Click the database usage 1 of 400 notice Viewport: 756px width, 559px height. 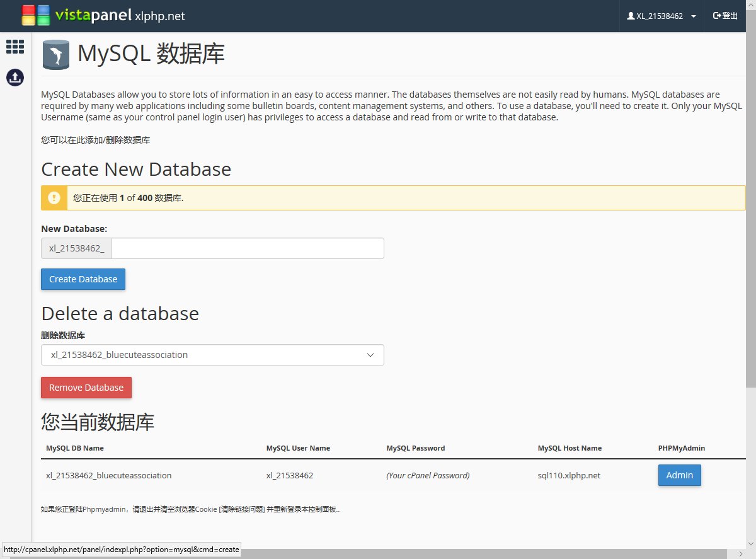tap(392, 198)
